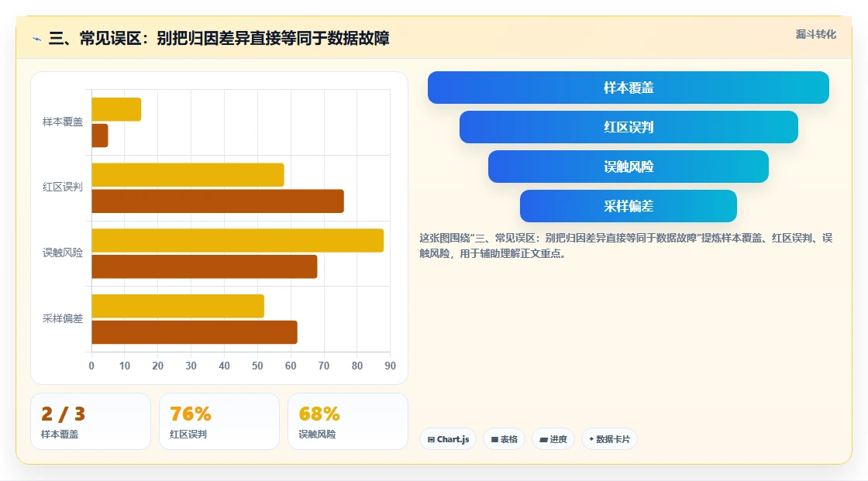Click the x-axis tick label 80

[357, 366]
